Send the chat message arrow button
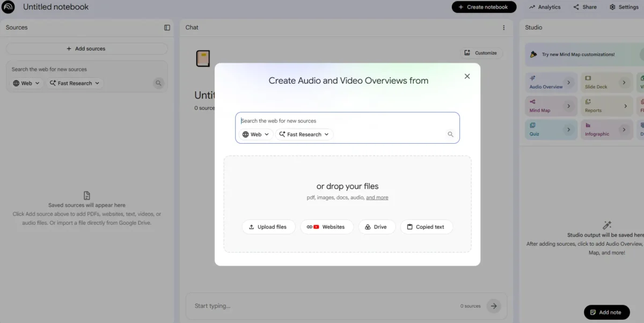 point(493,306)
